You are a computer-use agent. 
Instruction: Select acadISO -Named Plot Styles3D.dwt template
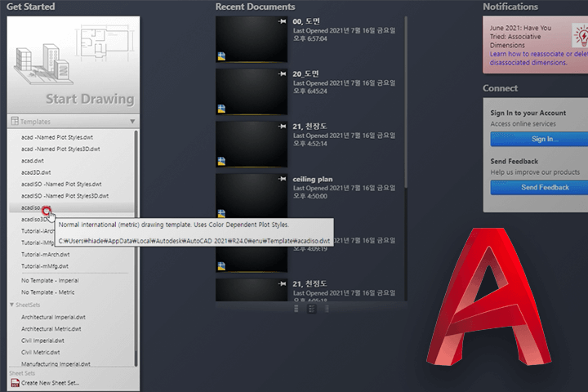coord(65,196)
